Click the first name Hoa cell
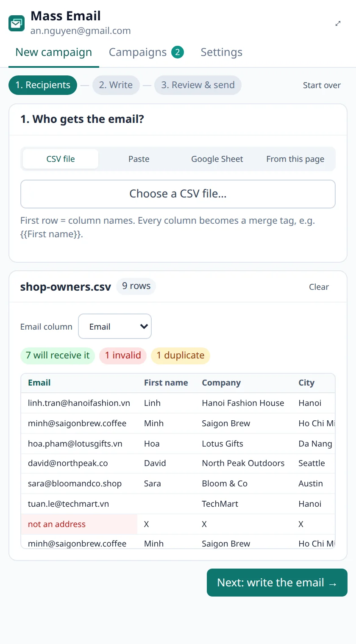The width and height of the screenshot is (356, 644). click(x=166, y=444)
